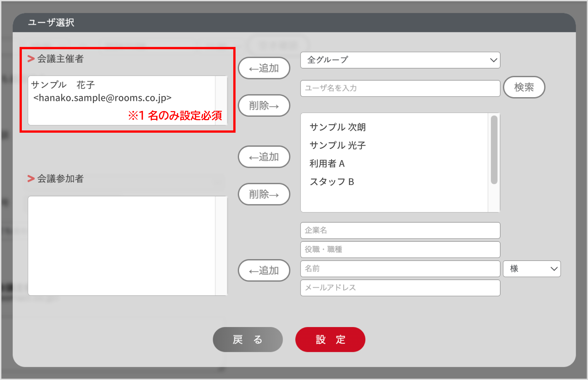Select 利用者 A from the user list

327,164
